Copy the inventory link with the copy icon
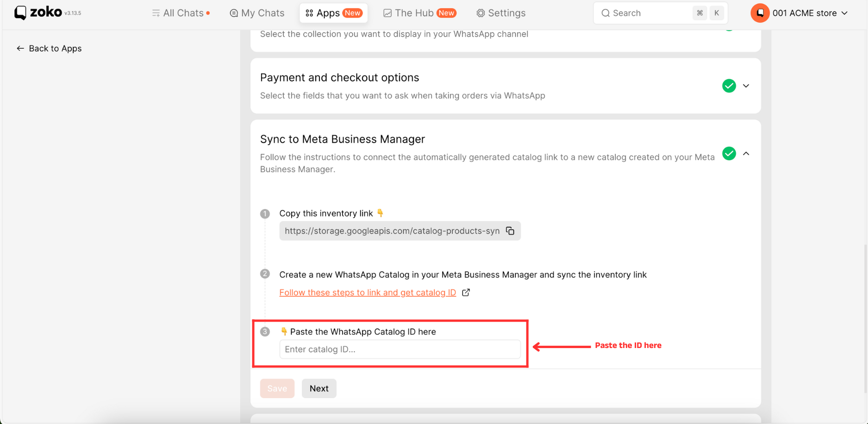This screenshot has height=424, width=868. 510,231
